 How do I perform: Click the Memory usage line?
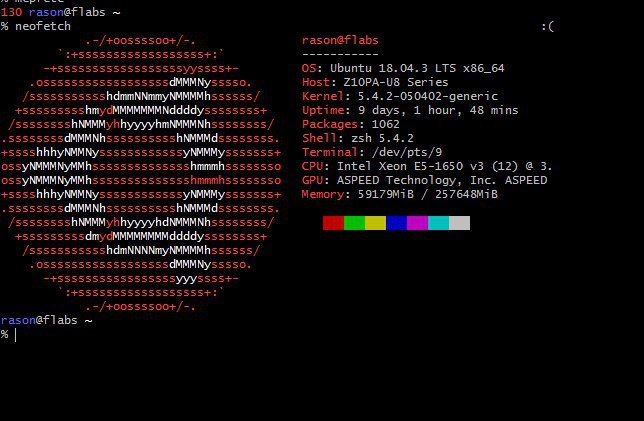[x=400, y=194]
